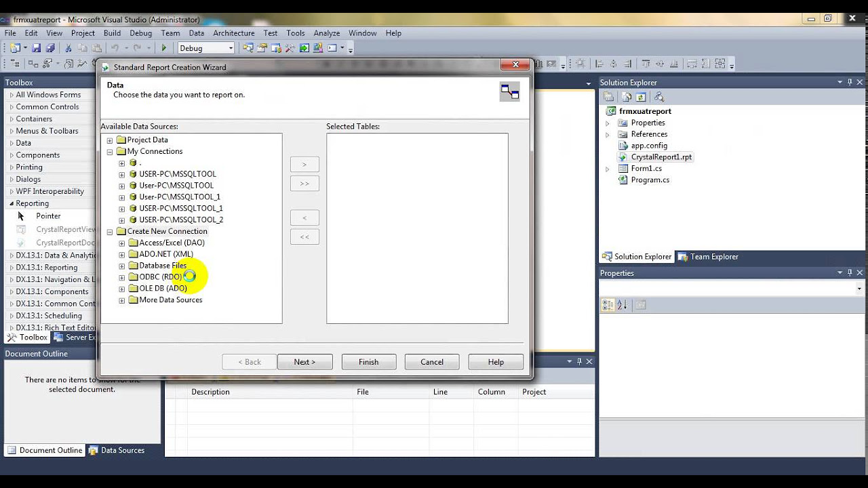868x488 pixels.
Task: Click the Help button in the wizard
Action: pos(496,362)
